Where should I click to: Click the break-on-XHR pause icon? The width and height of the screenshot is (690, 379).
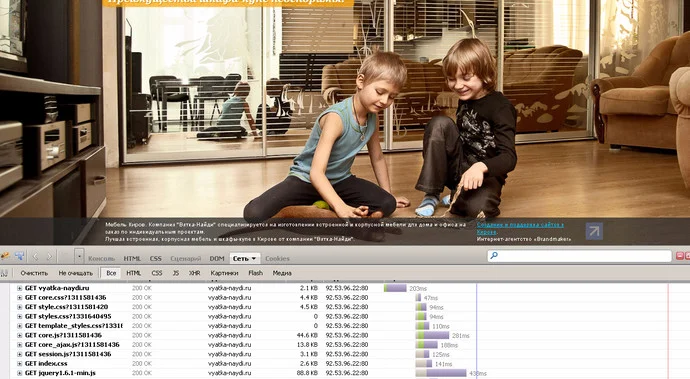pos(4,273)
